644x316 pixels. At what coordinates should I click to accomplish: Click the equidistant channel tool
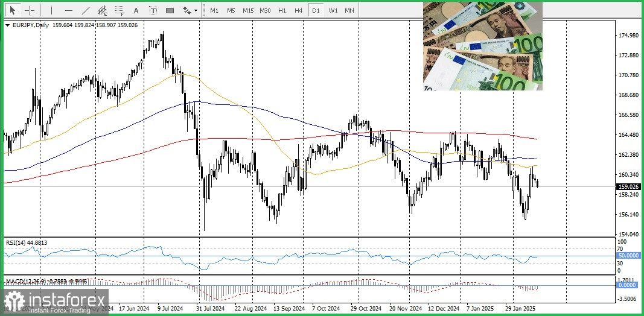pos(103,10)
